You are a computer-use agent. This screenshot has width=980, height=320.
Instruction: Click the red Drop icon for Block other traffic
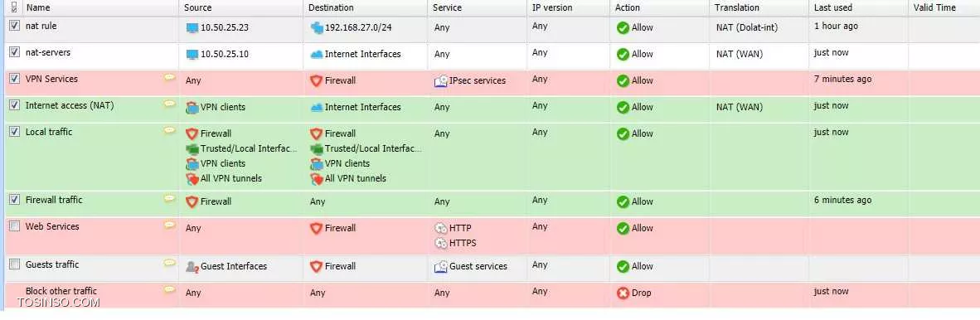623,293
